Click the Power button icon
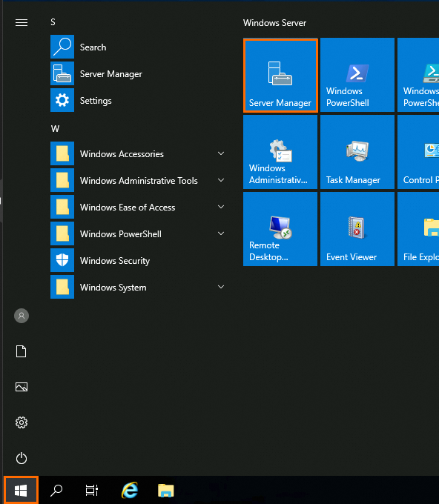The height and width of the screenshot is (504, 439). coord(22,458)
